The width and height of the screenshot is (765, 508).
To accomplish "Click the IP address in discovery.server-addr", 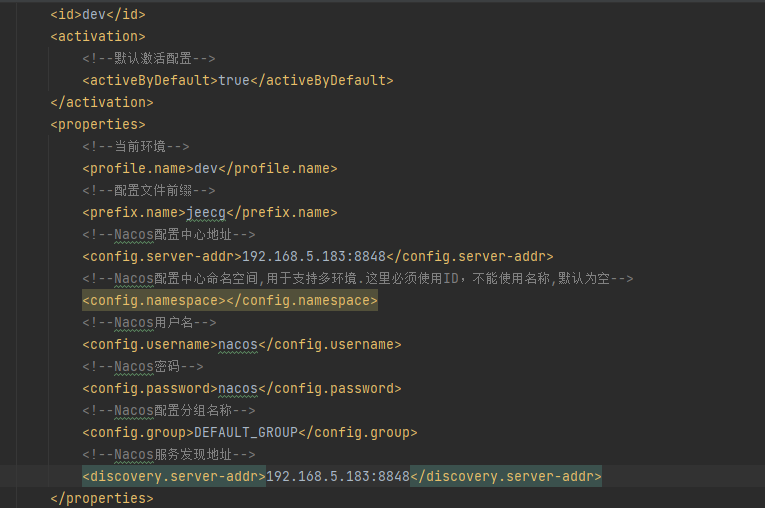I will pyautogui.click(x=338, y=476).
